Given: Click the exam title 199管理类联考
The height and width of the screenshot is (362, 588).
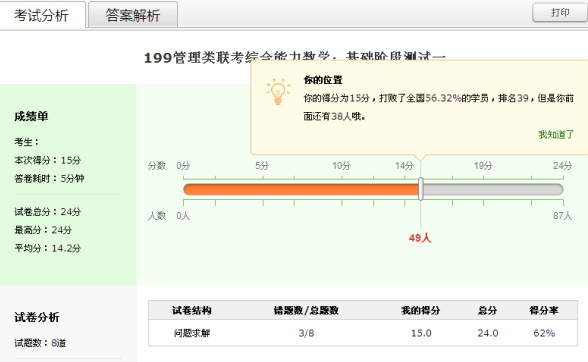Looking at the screenshot, I should (x=294, y=57).
